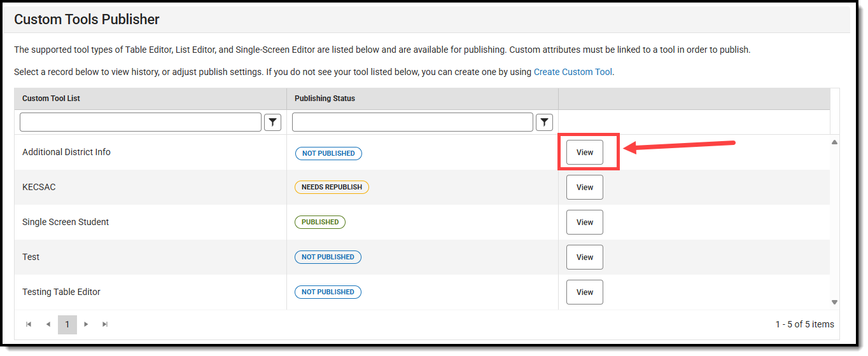Select the Test tool name
Viewport: 868px width, 356px height.
click(31, 257)
